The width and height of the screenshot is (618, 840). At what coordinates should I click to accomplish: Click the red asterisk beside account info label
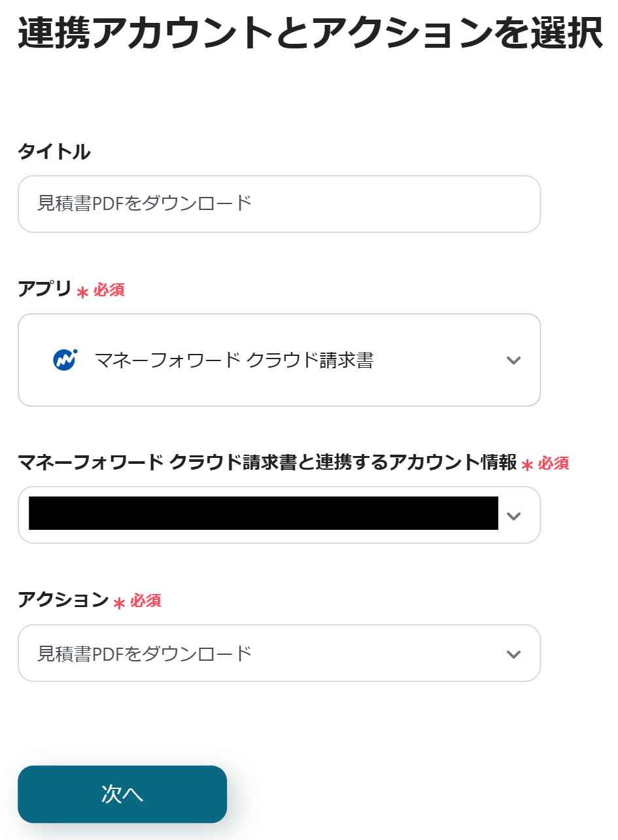527,465
